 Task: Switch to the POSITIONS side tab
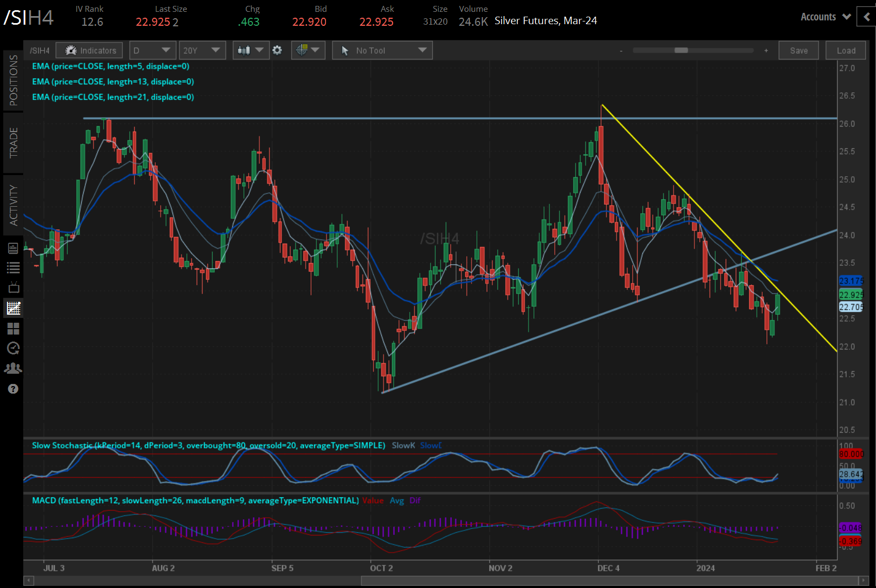coord(13,81)
